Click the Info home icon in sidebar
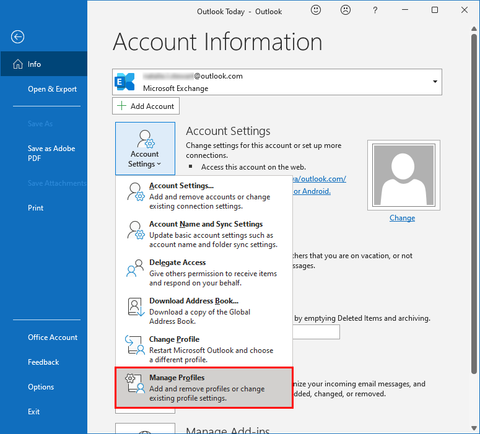This screenshot has width=480, height=434. coord(18,64)
